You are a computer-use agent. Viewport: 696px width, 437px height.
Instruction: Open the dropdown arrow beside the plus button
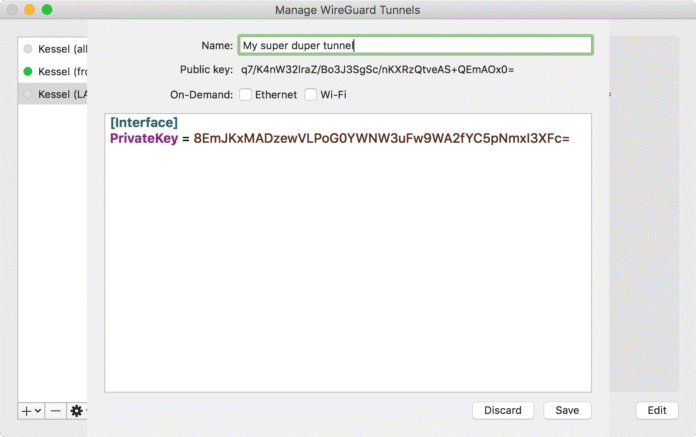38,410
